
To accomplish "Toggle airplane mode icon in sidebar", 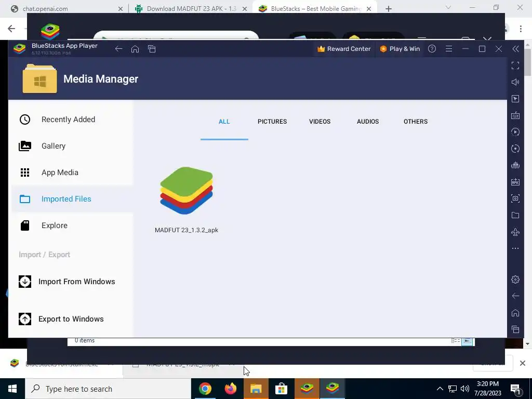I will pos(515,232).
